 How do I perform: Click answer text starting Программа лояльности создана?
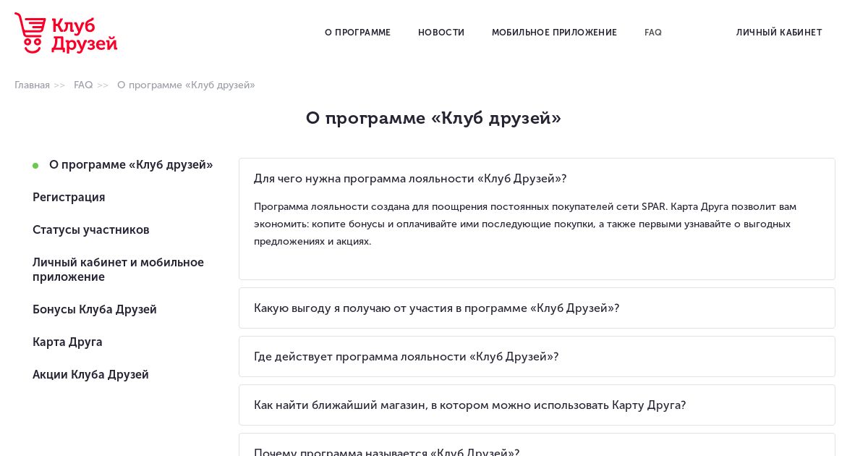pos(525,224)
